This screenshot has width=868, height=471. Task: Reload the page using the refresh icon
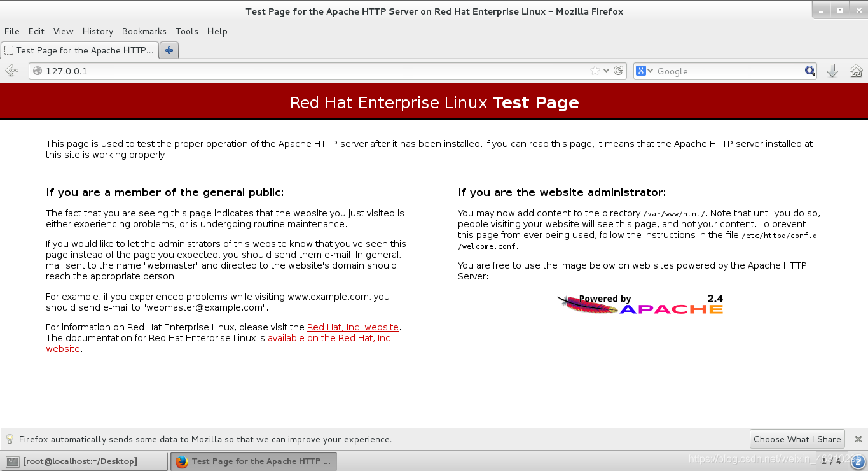point(619,71)
